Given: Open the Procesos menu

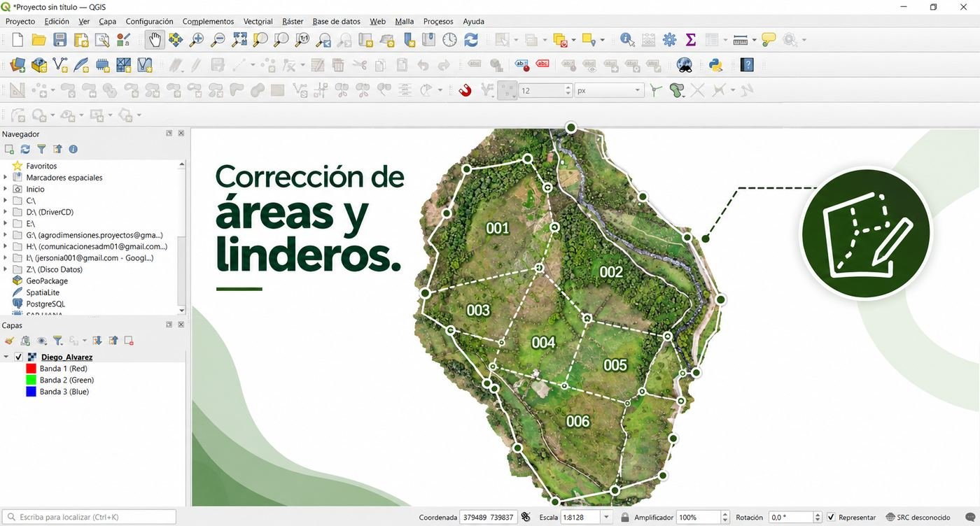Looking at the screenshot, I should (438, 21).
